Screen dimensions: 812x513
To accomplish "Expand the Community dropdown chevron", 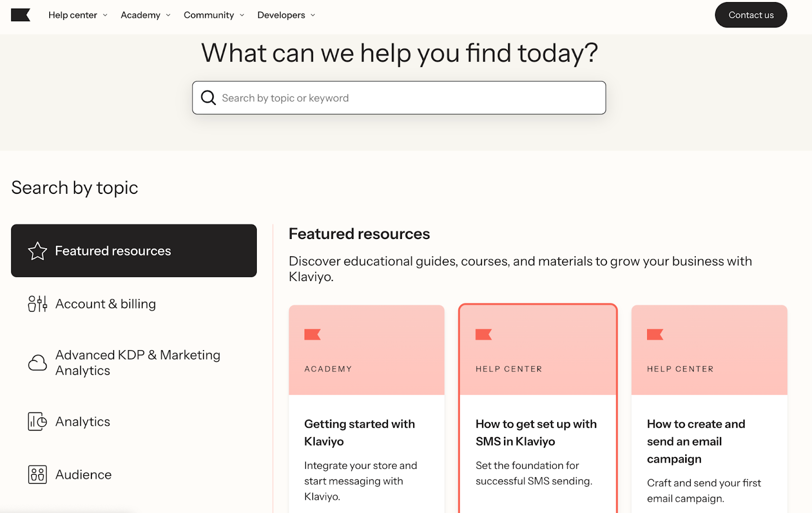I will click(x=242, y=15).
